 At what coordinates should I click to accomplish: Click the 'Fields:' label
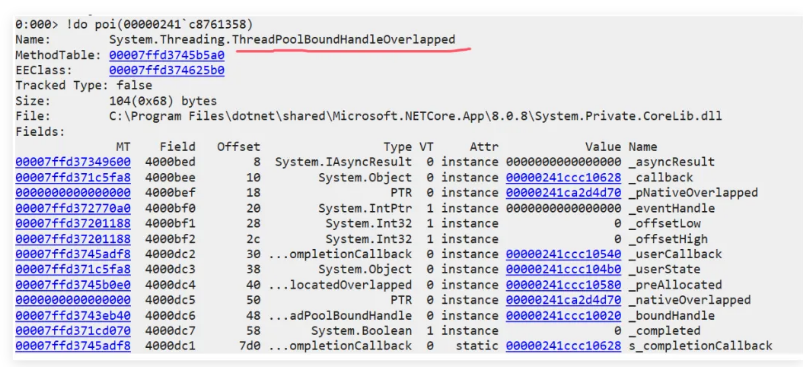(x=40, y=132)
